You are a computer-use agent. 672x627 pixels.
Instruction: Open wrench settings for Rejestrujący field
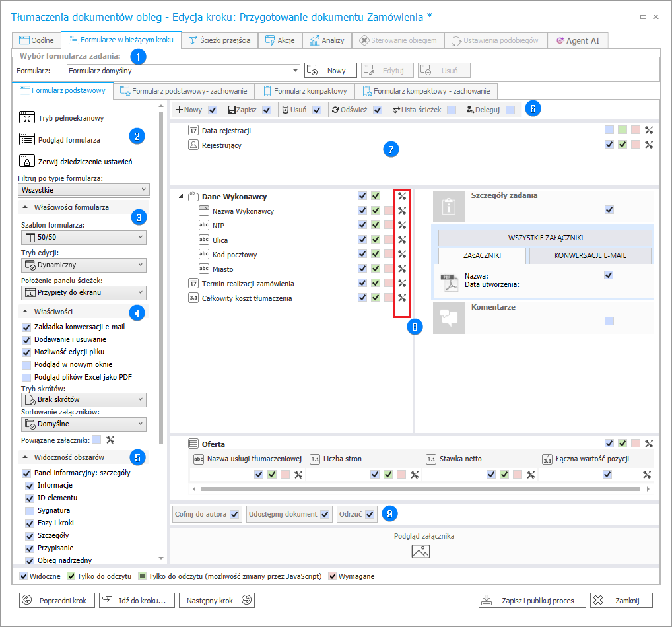click(648, 145)
